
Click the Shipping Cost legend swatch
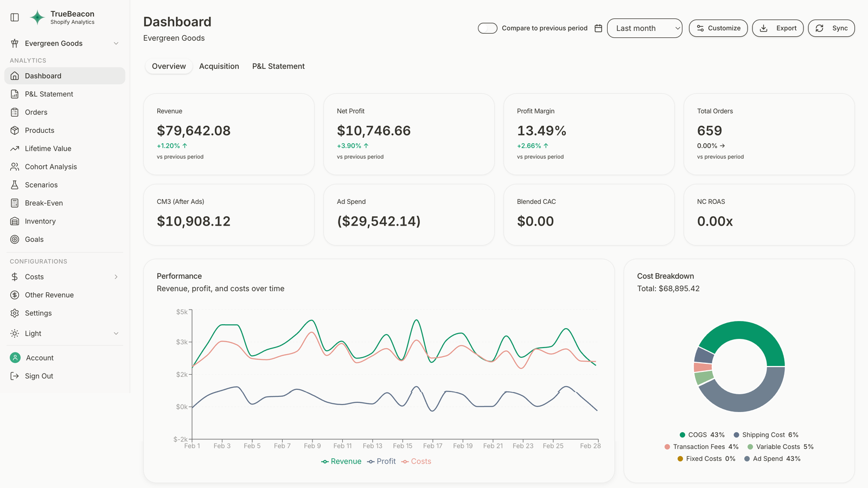coord(736,435)
